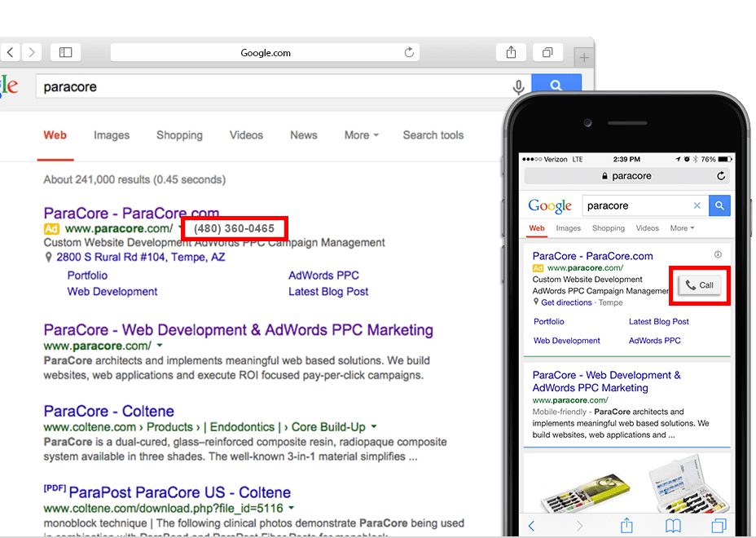Tap the Google logo on the phone
Screen dimensions: 756x538
point(550,206)
